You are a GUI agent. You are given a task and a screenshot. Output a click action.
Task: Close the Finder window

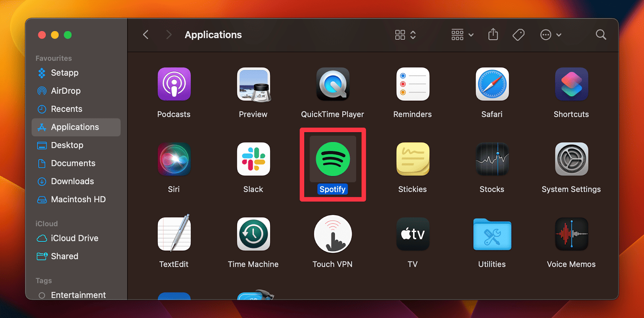click(42, 35)
